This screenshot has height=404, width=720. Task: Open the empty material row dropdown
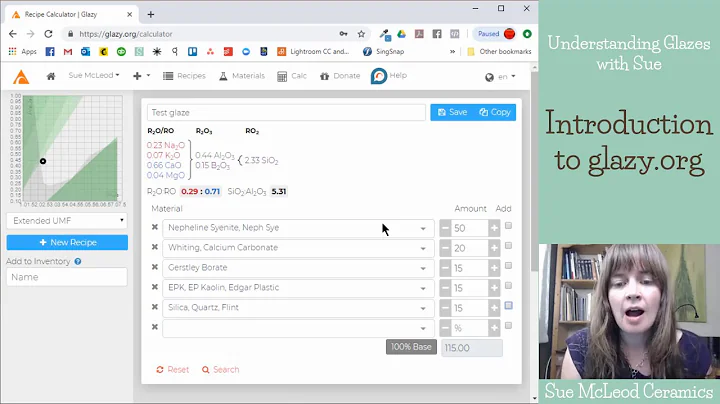pyautogui.click(x=298, y=328)
